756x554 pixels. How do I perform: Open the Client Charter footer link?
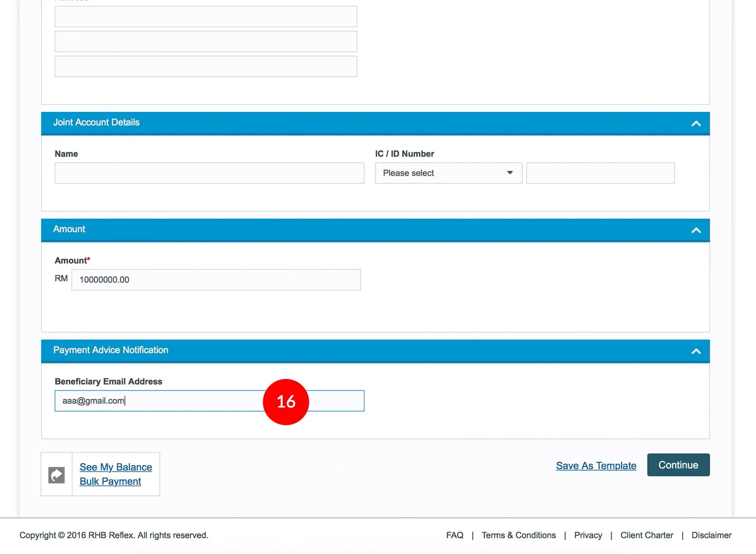coord(646,535)
